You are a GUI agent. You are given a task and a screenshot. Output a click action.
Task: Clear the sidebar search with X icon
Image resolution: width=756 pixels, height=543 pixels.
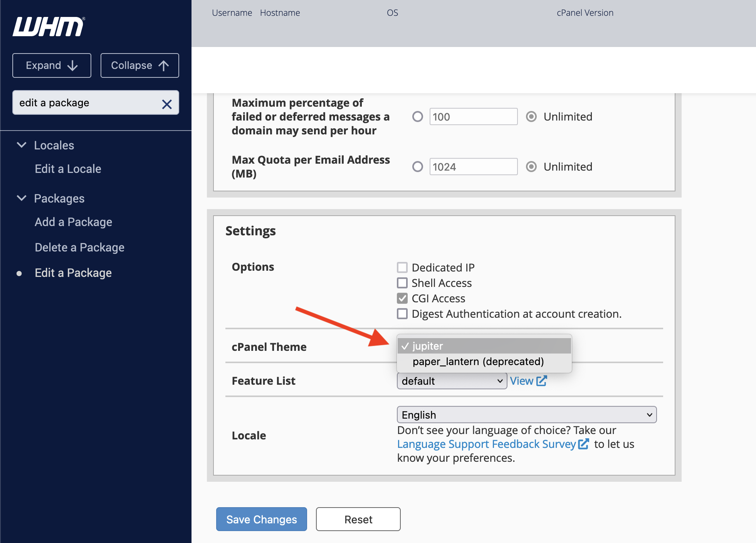166,104
